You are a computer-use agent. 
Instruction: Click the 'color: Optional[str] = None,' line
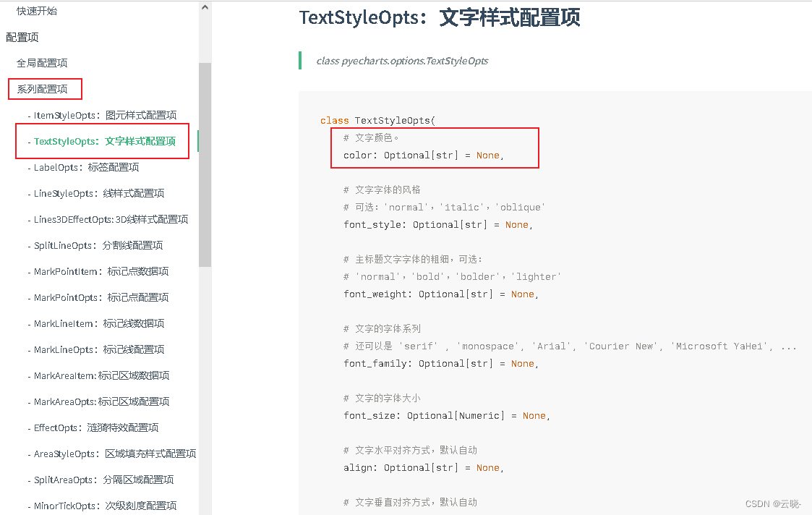423,155
